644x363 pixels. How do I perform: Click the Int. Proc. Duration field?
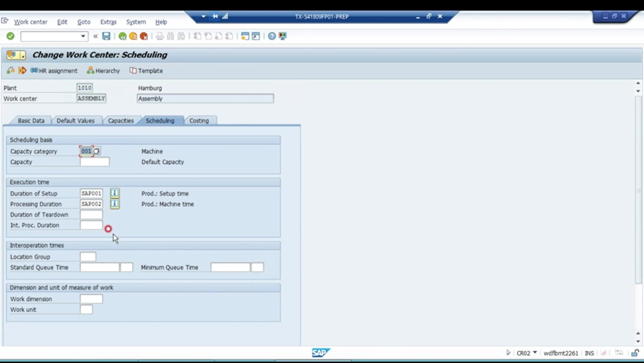(x=91, y=225)
